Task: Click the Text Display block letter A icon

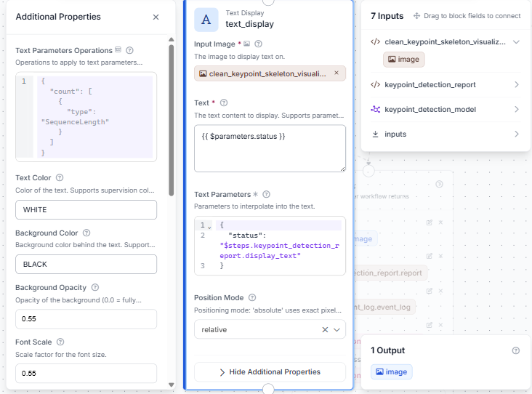Action: point(206,20)
